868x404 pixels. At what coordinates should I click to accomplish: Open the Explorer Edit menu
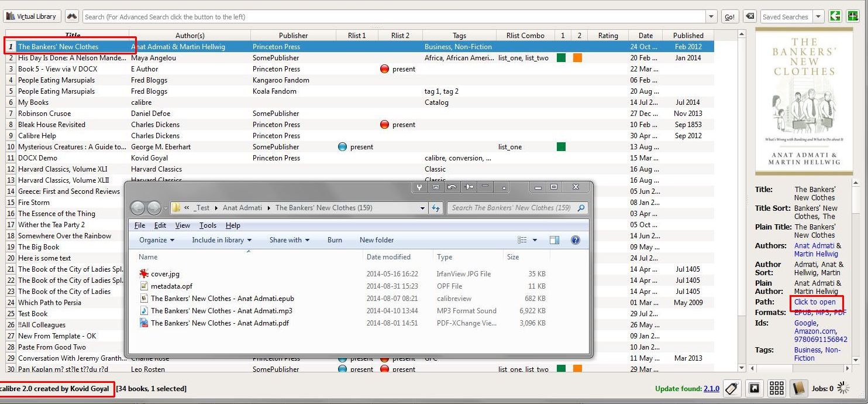pos(160,225)
